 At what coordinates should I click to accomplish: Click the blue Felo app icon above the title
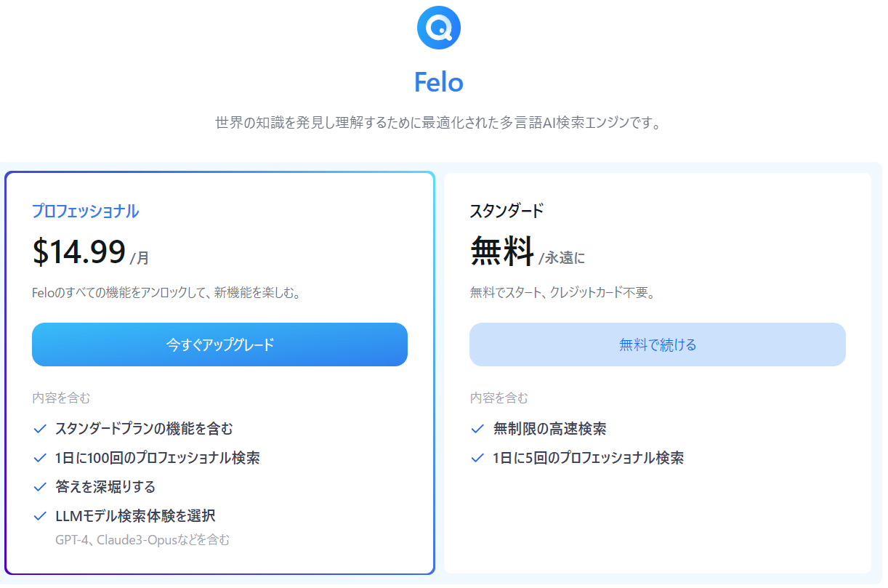440,26
